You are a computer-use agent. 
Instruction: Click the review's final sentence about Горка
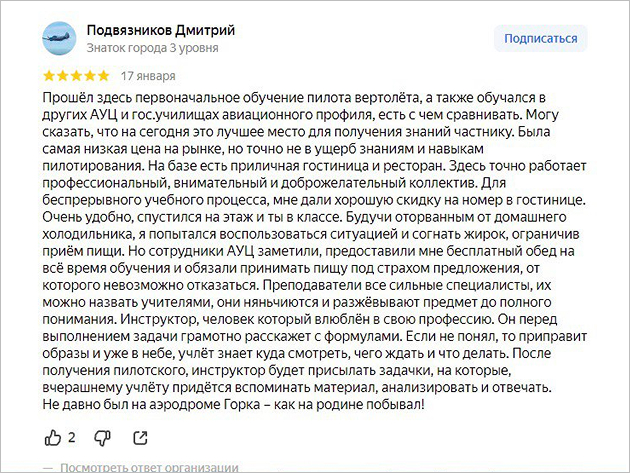(235, 404)
